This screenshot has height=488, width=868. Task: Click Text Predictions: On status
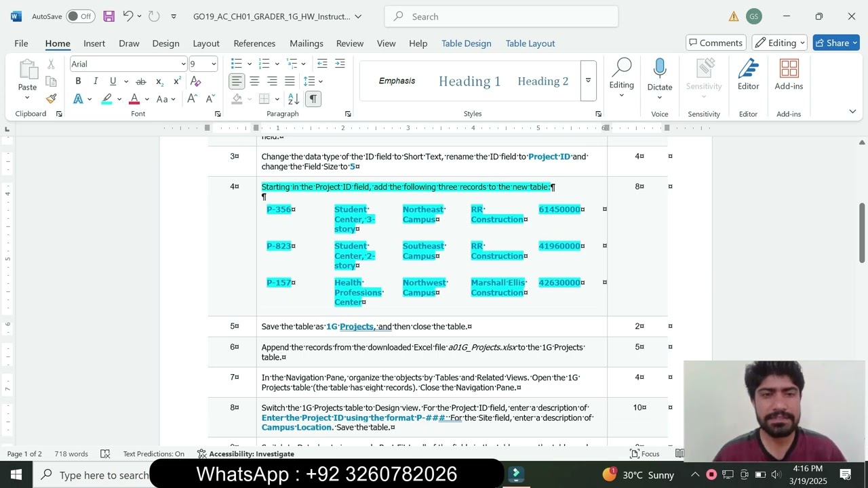pyautogui.click(x=153, y=453)
